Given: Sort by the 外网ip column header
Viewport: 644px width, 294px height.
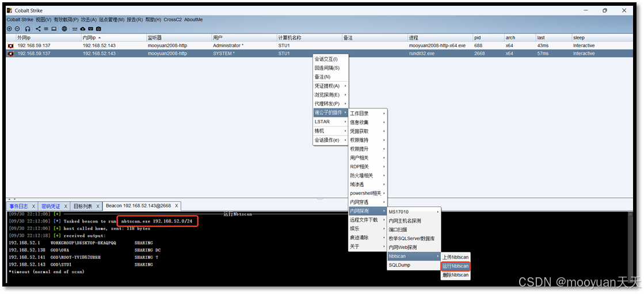Looking at the screenshot, I should pyautogui.click(x=48, y=37).
